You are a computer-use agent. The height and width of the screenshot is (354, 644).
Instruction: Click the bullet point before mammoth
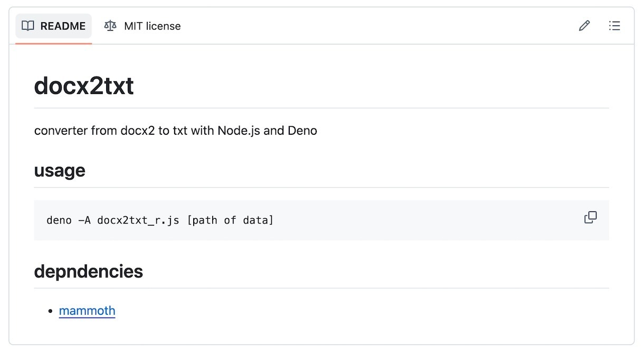point(50,311)
